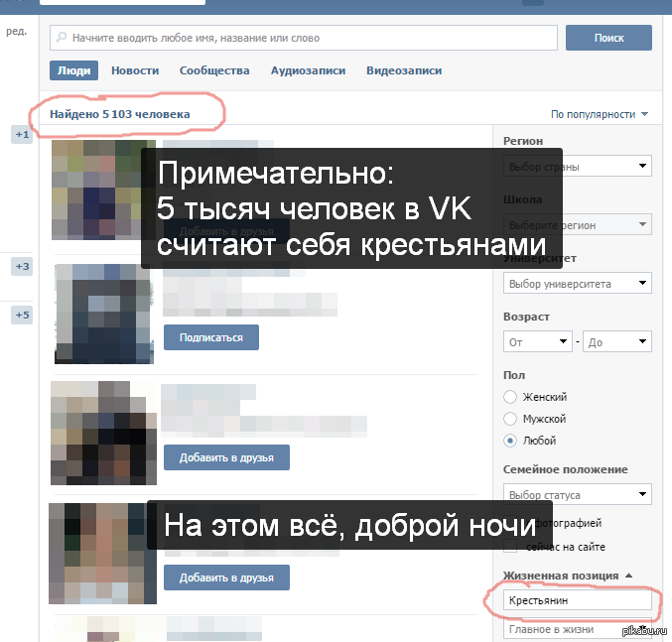
Task: Click the Крестьянин life position field
Action: coord(578,600)
